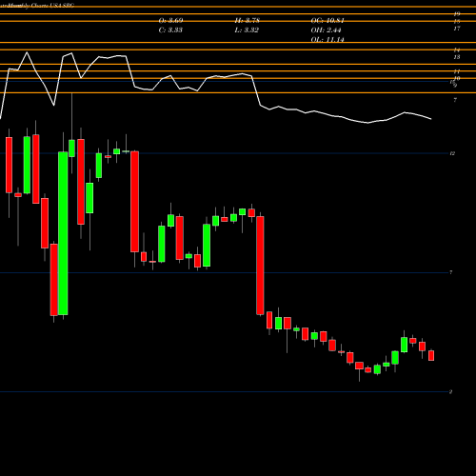
Task: Click the 'OL: 11.14' value
Action: pos(327,40)
